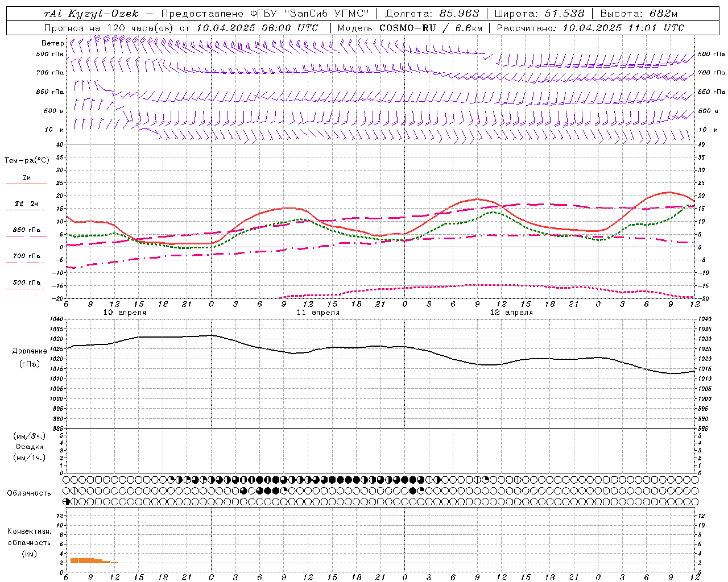Click the 700 гПа temperature legend entry
Viewport: 728px width, 582px height.
coord(26,256)
